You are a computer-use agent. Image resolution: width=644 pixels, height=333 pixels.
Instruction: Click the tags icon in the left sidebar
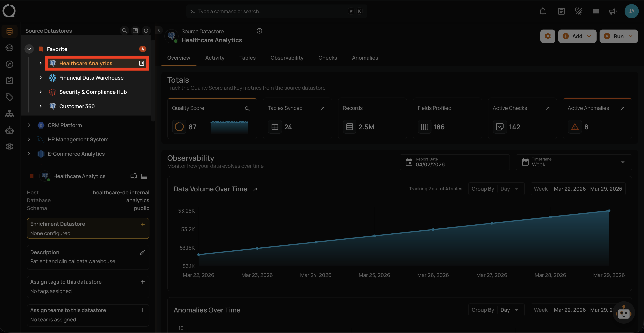pos(9,97)
